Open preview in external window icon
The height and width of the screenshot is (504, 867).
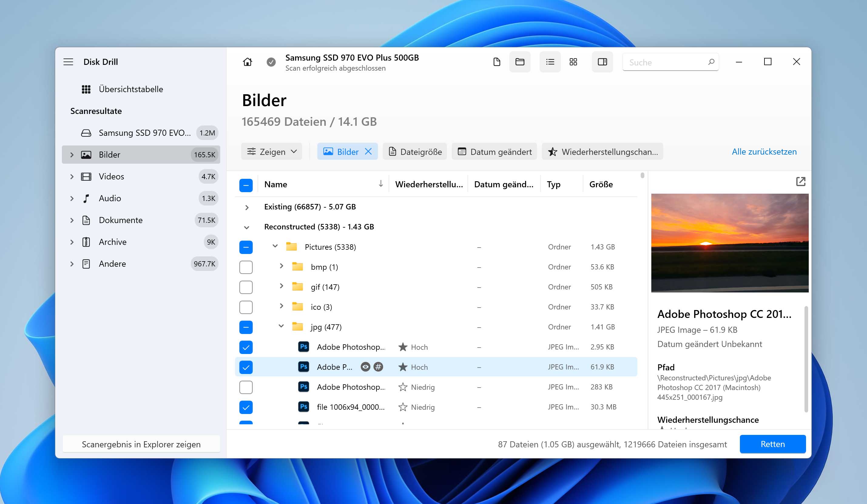pyautogui.click(x=801, y=182)
